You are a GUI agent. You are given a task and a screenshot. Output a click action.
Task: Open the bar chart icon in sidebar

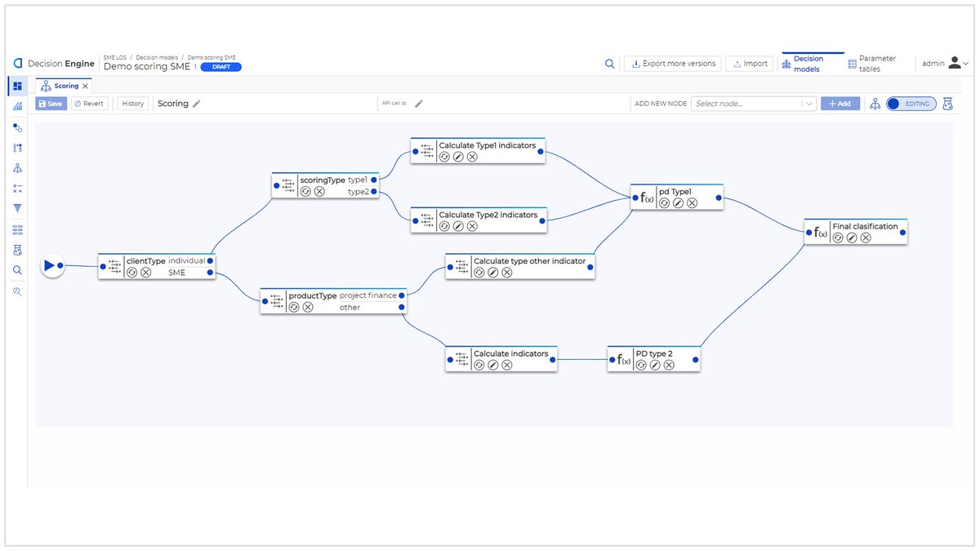(x=17, y=107)
